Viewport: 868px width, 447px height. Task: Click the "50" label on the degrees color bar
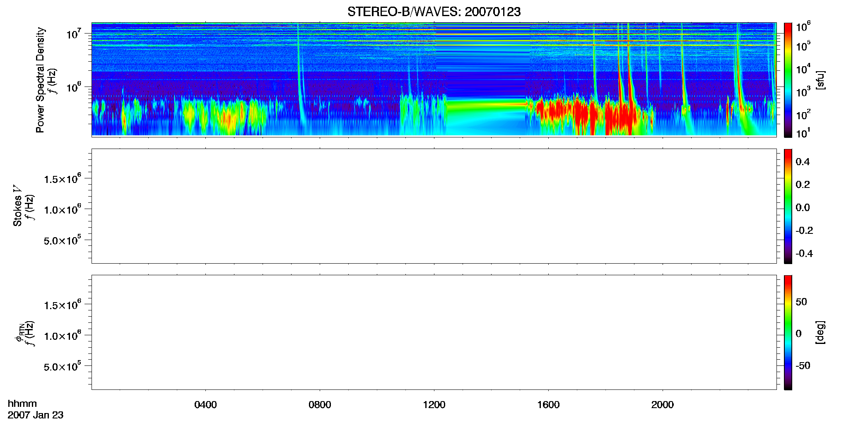[801, 302]
